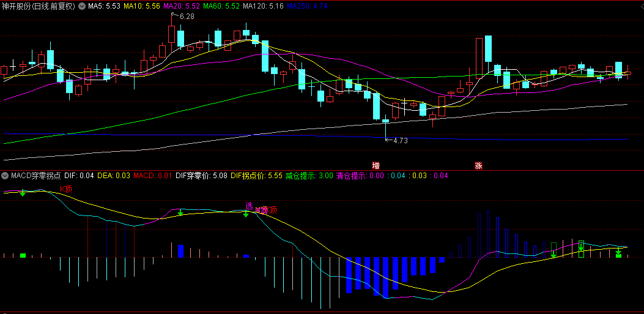The width and height of the screenshot is (644, 314).
Task: Open the dropdown beside 神开股份 chart title
Action: (82, 6)
